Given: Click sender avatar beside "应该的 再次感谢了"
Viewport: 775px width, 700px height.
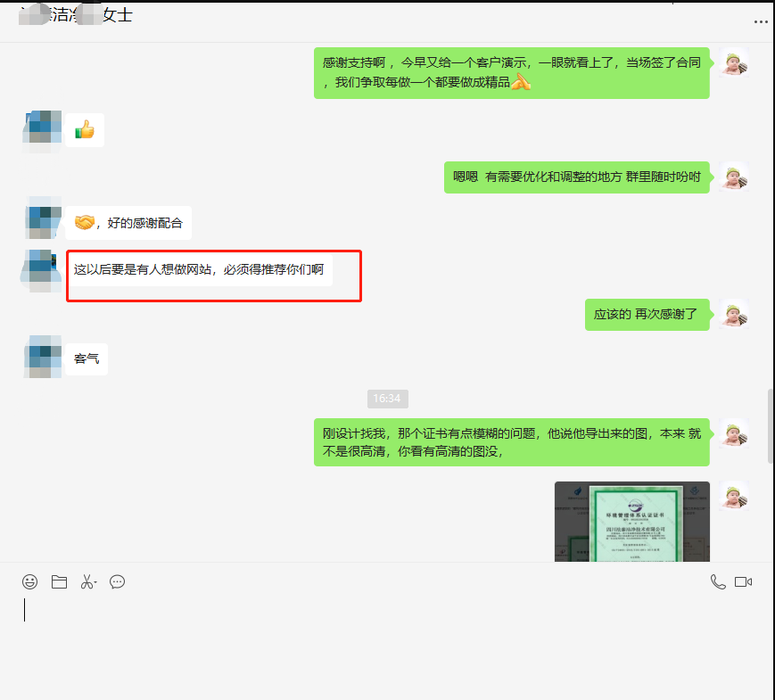Looking at the screenshot, I should click(733, 314).
